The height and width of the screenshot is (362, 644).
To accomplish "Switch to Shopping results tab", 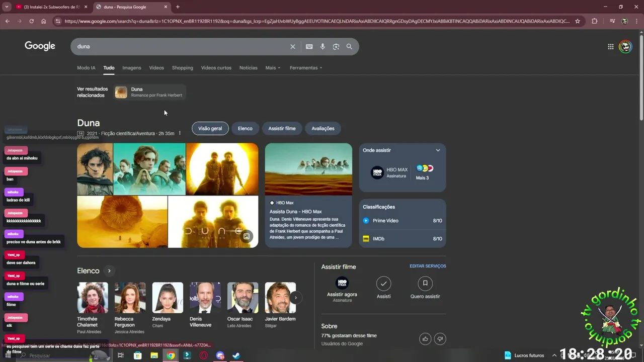I will (x=183, y=68).
